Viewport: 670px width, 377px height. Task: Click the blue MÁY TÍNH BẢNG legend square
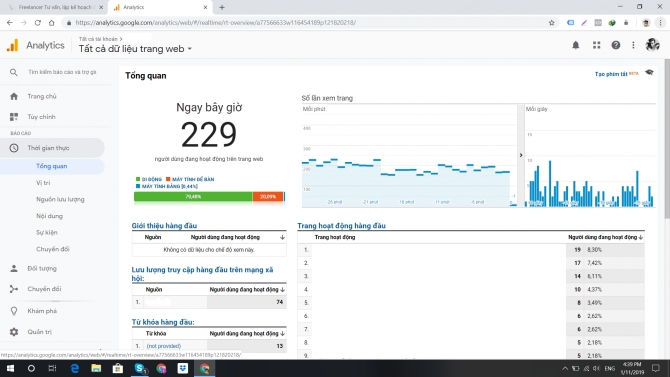click(x=138, y=186)
